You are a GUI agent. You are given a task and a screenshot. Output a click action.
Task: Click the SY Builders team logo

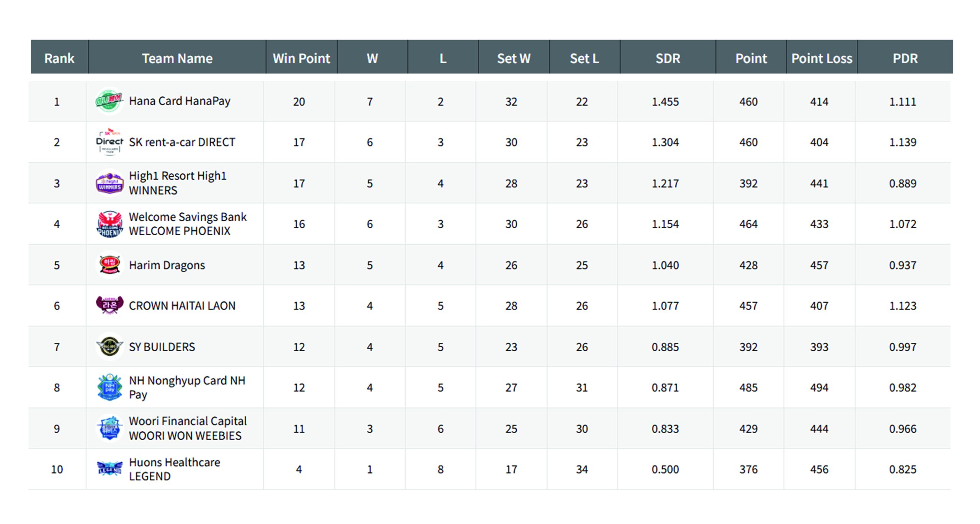pos(109,347)
